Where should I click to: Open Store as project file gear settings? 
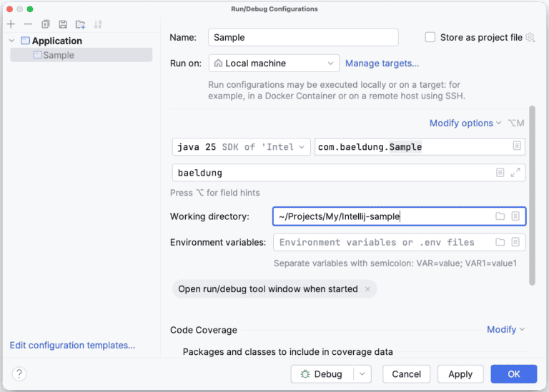click(x=530, y=37)
